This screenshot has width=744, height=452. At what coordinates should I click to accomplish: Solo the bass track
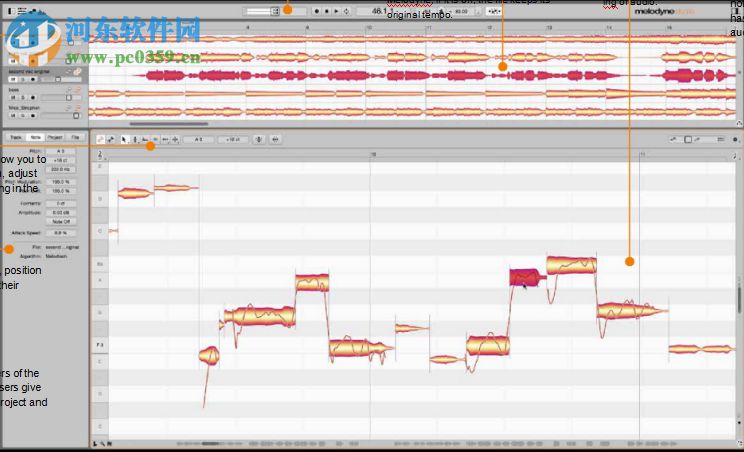click(23, 97)
